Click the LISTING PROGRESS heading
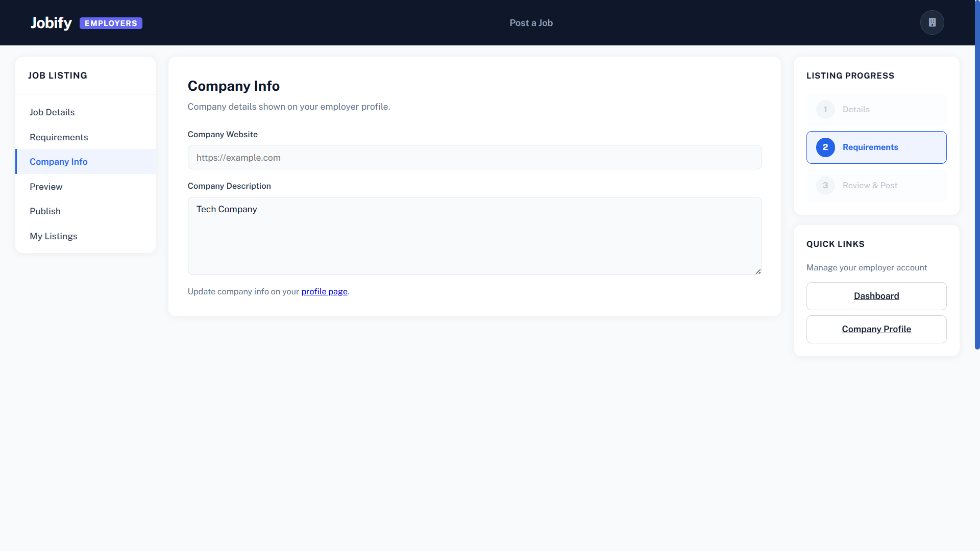This screenshot has width=980, height=551. pyautogui.click(x=850, y=76)
